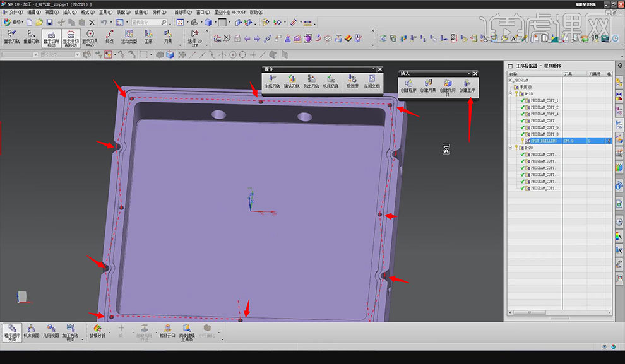
Task: Click 创建几何体 (create geometry) in 插入 panel
Action: point(448,88)
